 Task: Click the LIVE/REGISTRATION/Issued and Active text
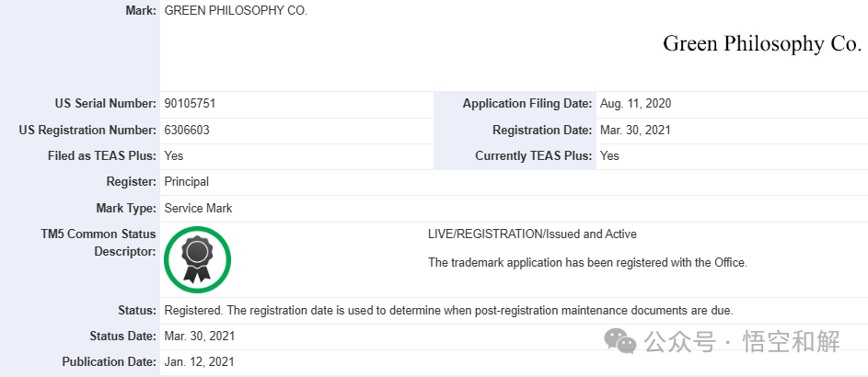[x=532, y=234]
